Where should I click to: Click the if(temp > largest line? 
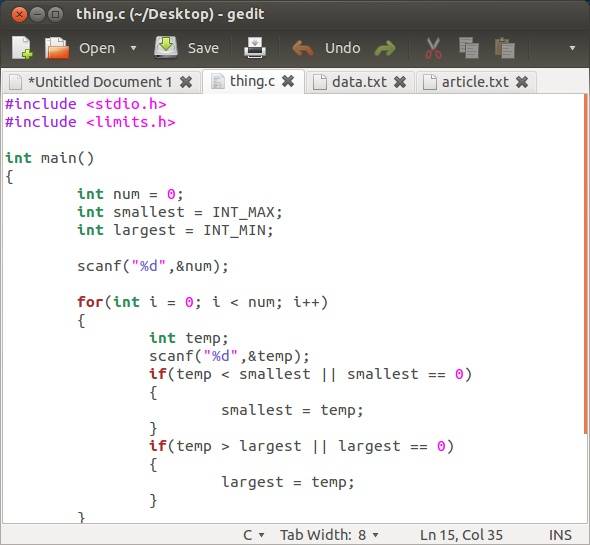[x=301, y=446]
